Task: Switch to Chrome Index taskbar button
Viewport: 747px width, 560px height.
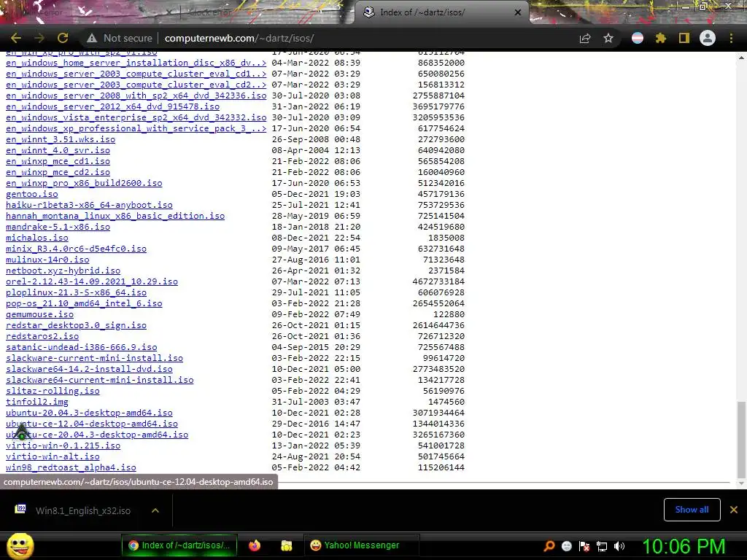Action: pos(179,545)
